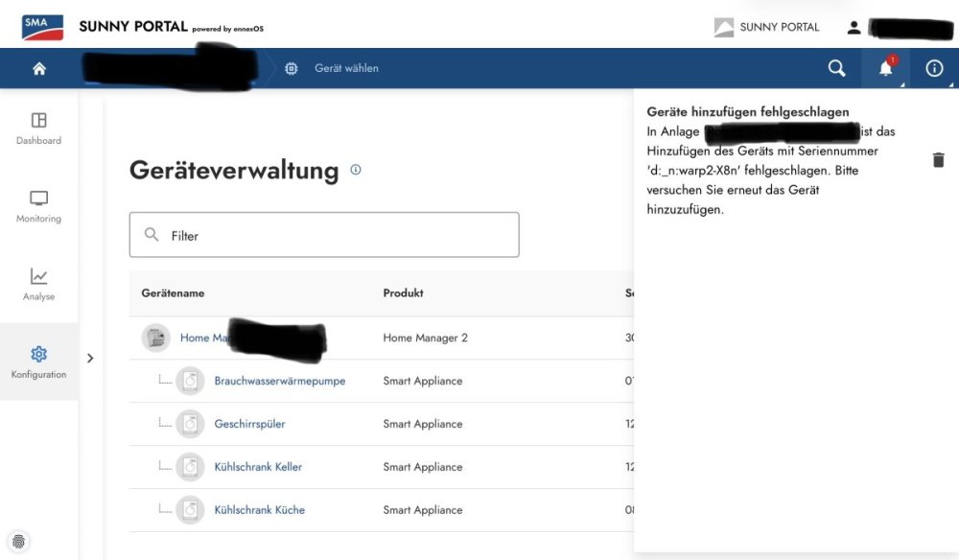Click info icon next to Geräteverwaltung
This screenshot has width=959, height=560.
tap(356, 170)
